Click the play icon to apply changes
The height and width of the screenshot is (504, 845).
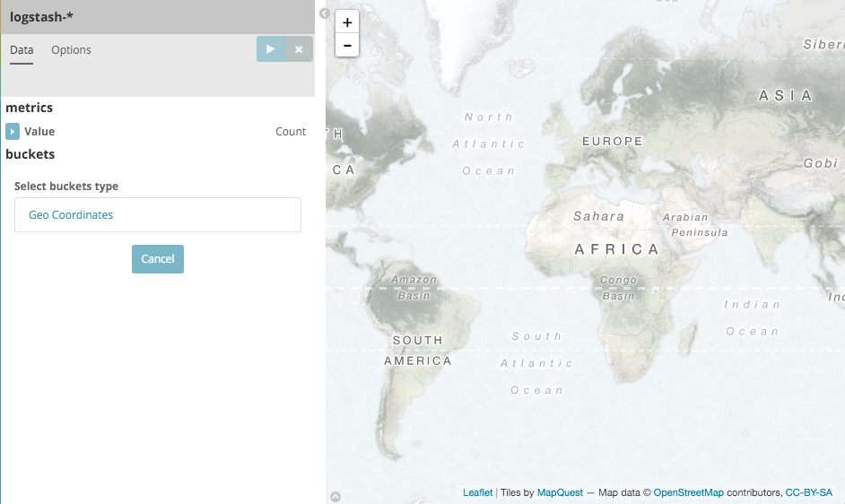coord(270,49)
